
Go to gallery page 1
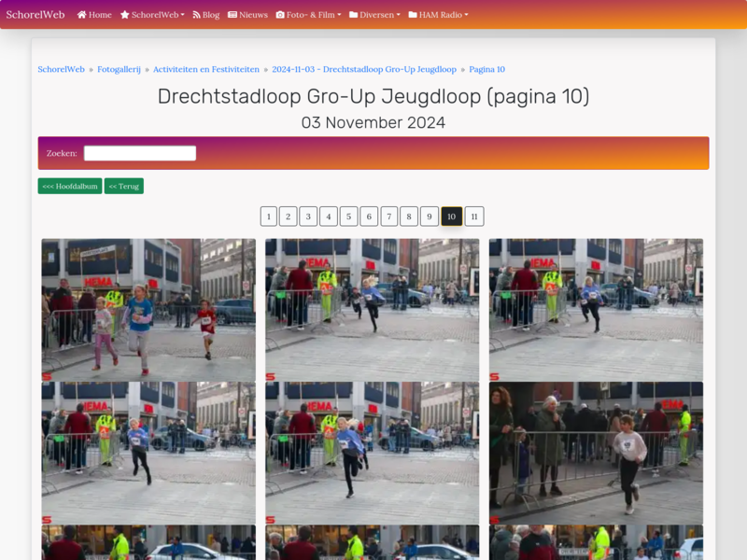(x=269, y=217)
